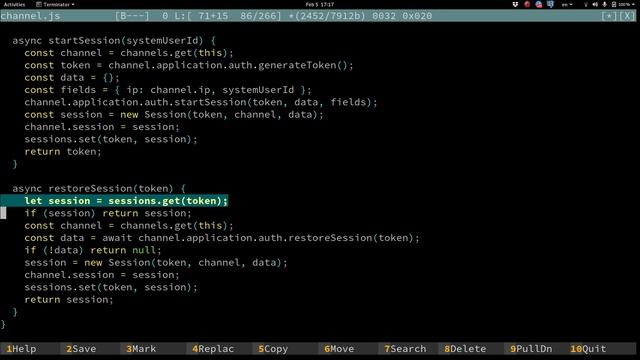The image size is (640, 360).
Task: Click 2Save in the function bar
Action: (x=81, y=349)
